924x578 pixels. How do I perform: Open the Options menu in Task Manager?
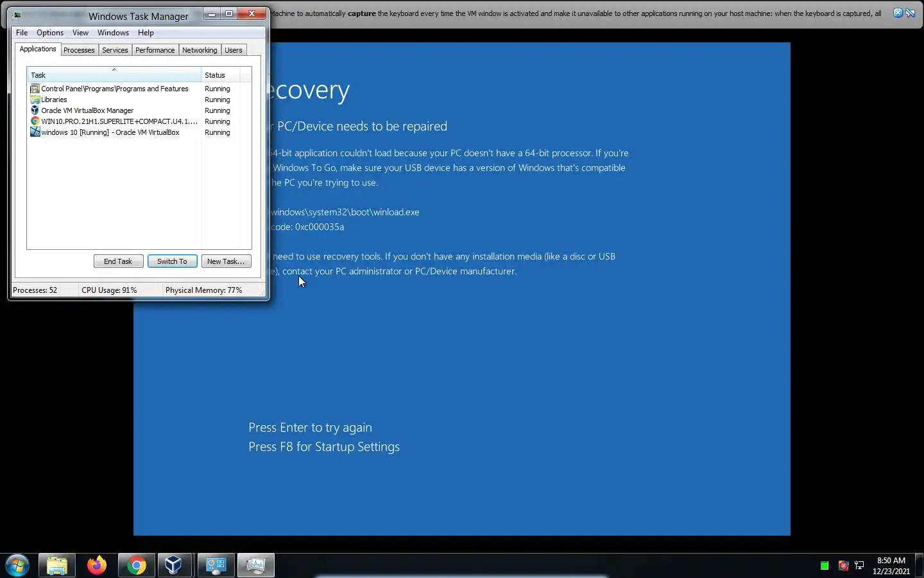pos(50,33)
